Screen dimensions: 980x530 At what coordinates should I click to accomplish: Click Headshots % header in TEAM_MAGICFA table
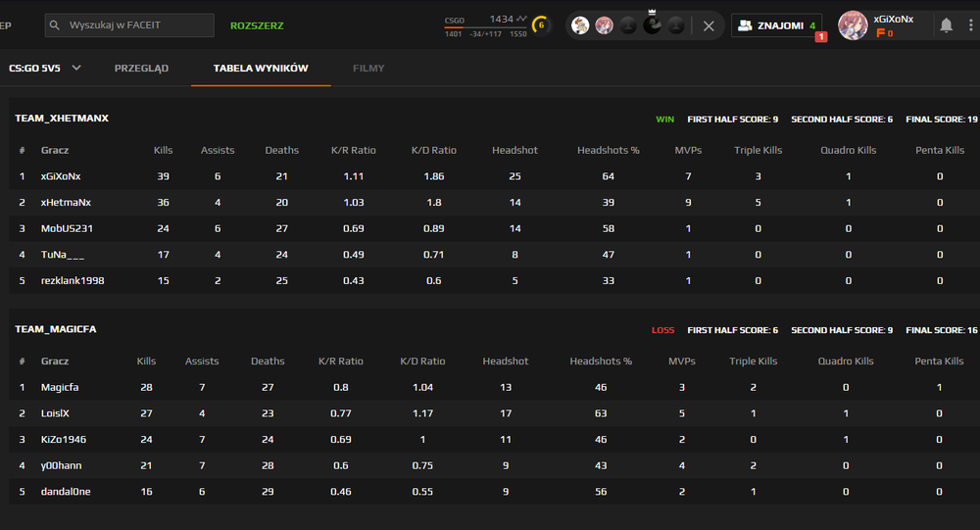coord(601,361)
